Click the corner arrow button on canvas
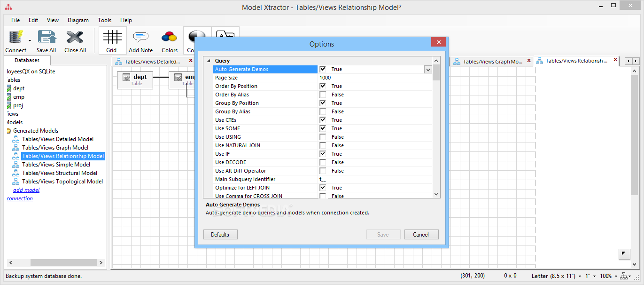644x285 pixels. point(624,254)
